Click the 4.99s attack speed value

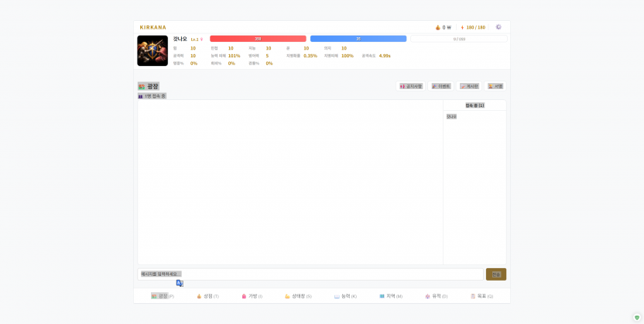click(x=385, y=56)
